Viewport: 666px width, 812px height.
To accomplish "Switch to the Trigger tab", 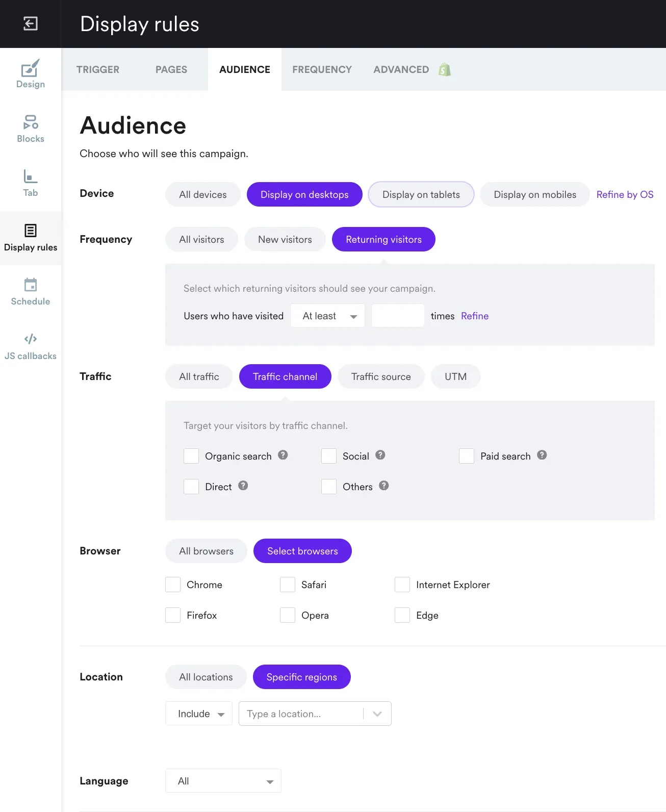I will [98, 69].
